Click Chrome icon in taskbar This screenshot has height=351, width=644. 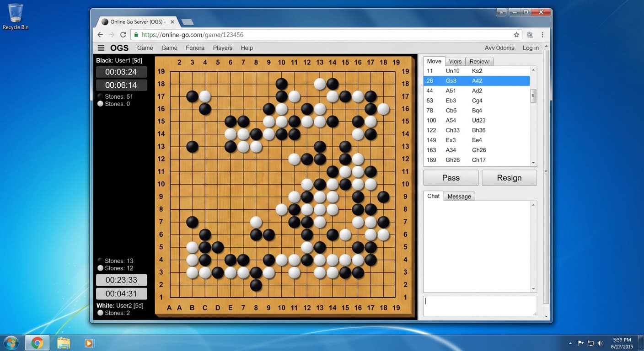pyautogui.click(x=37, y=343)
